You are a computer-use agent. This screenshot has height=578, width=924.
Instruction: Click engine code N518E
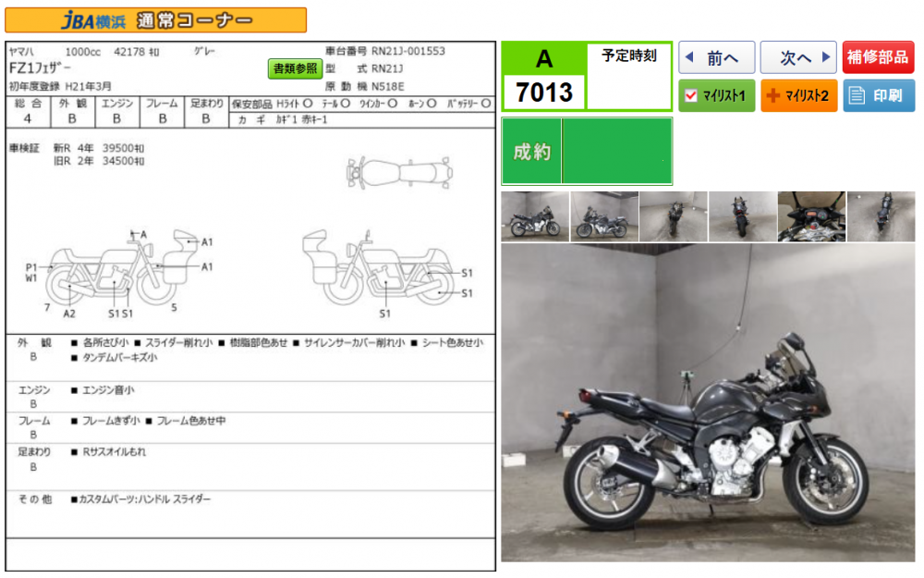[x=388, y=86]
